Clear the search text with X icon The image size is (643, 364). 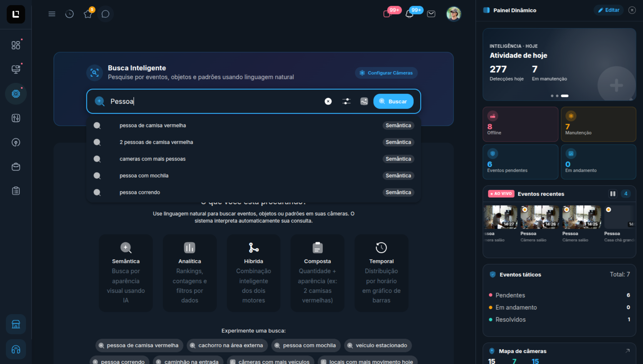(x=328, y=101)
